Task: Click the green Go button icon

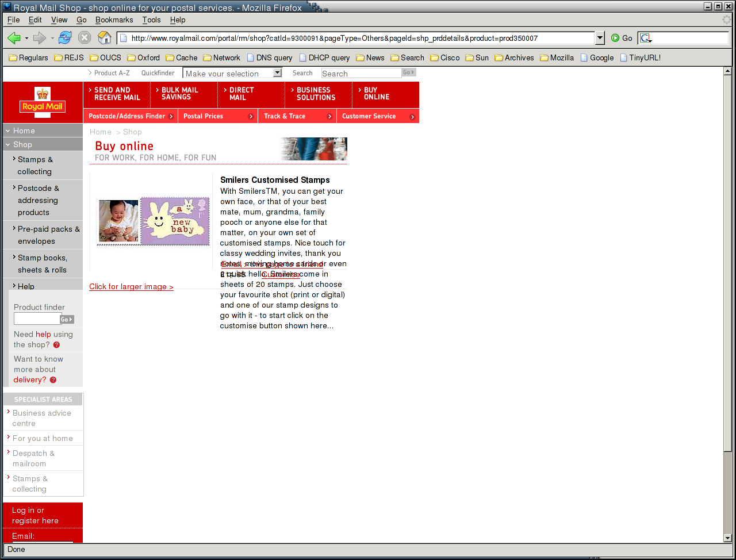Action: (615, 38)
